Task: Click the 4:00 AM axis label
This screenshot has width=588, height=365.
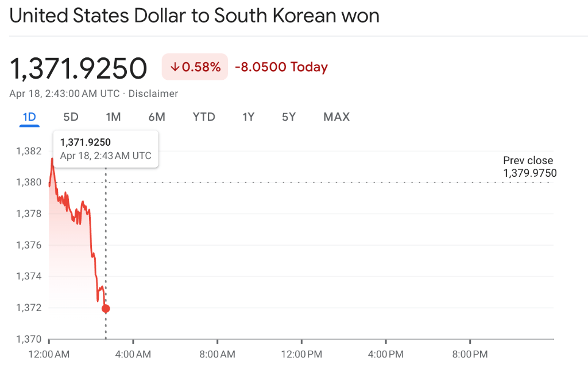Action: click(133, 354)
